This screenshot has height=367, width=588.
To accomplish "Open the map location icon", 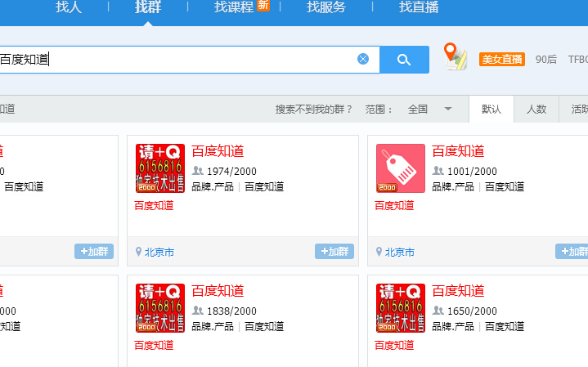I will click(455, 56).
